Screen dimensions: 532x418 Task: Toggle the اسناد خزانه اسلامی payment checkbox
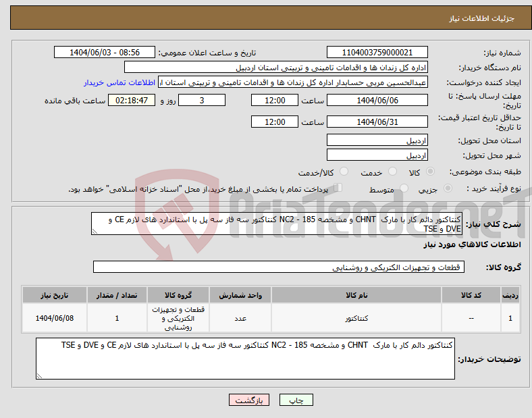point(338,188)
